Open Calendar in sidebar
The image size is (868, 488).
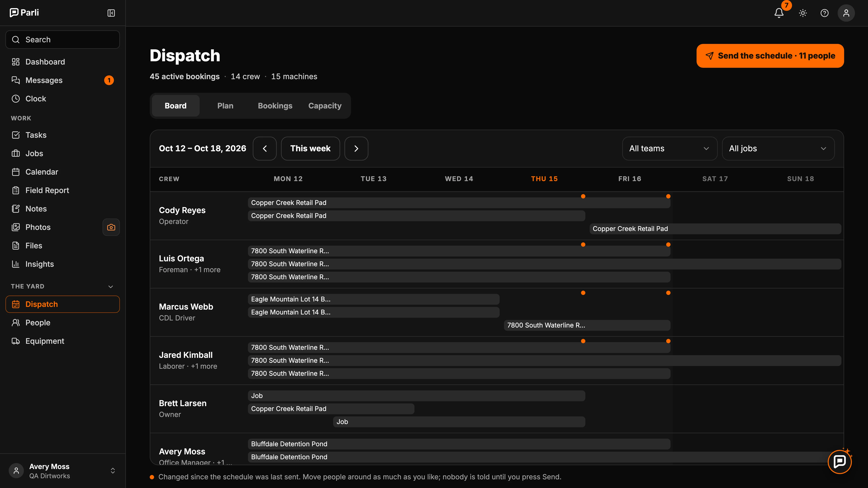click(63, 172)
